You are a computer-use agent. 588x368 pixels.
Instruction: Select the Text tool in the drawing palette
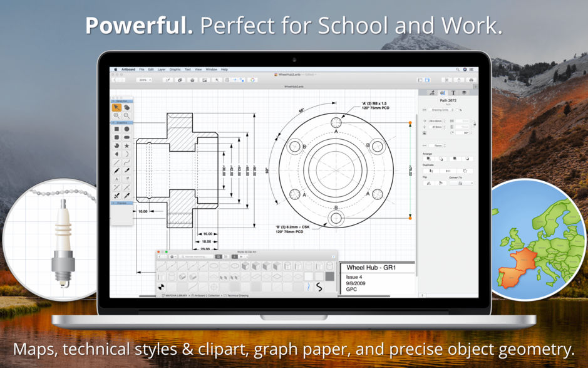(x=116, y=177)
